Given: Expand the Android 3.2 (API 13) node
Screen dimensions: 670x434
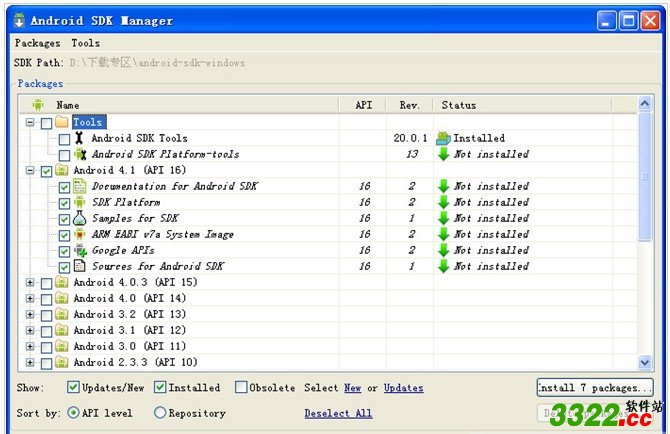Looking at the screenshot, I should coord(29,314).
